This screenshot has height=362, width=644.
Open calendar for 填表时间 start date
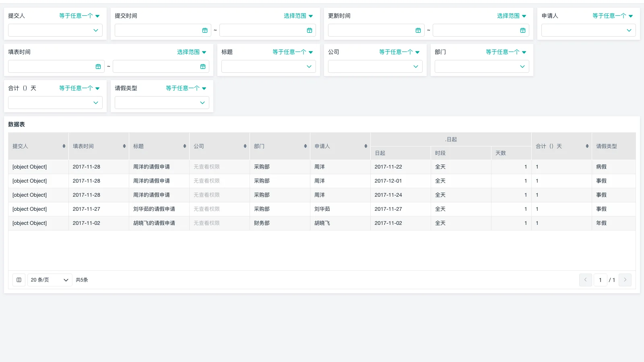98,66
